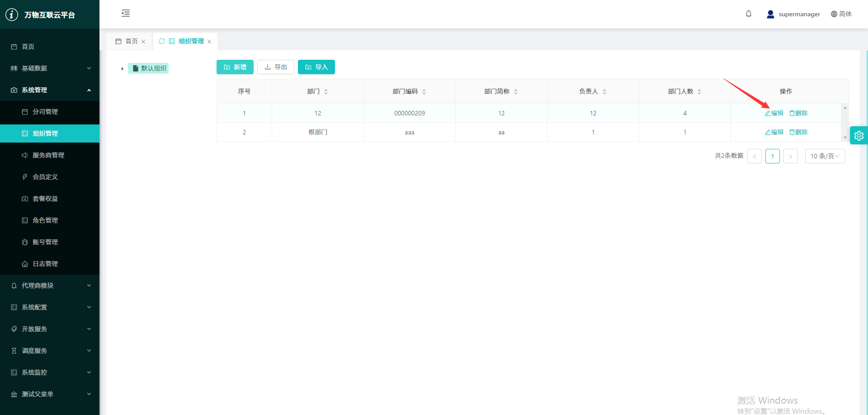The height and width of the screenshot is (415, 868).
Task: Sort by the 部门简称 column
Action: click(x=516, y=91)
